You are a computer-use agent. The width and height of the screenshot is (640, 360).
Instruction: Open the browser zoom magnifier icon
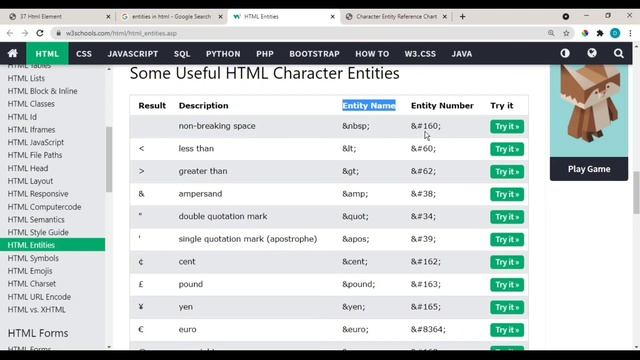tap(551, 33)
